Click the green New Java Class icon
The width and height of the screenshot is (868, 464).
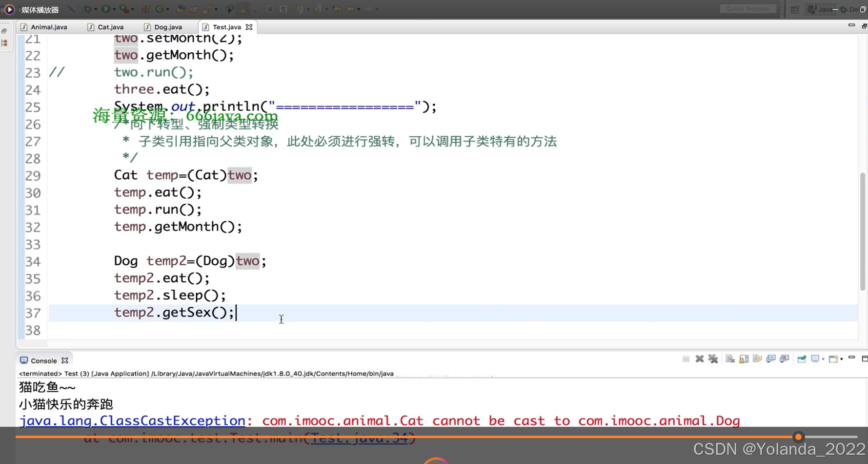160,9
